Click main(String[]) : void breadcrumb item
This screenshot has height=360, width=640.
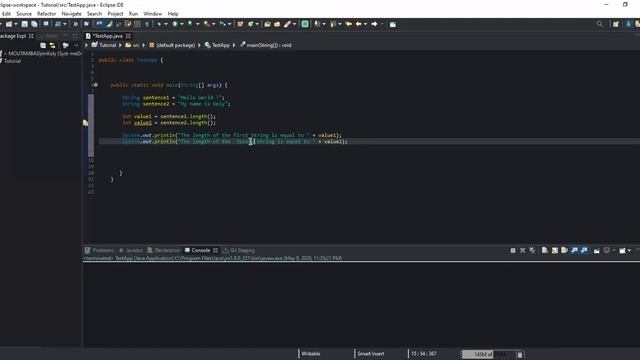click(x=269, y=45)
